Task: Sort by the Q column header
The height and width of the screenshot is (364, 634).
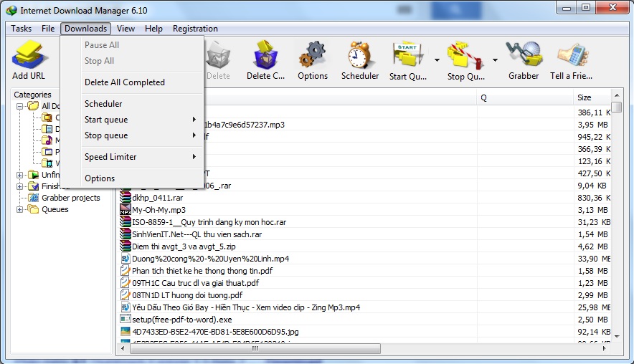Action: pos(525,97)
